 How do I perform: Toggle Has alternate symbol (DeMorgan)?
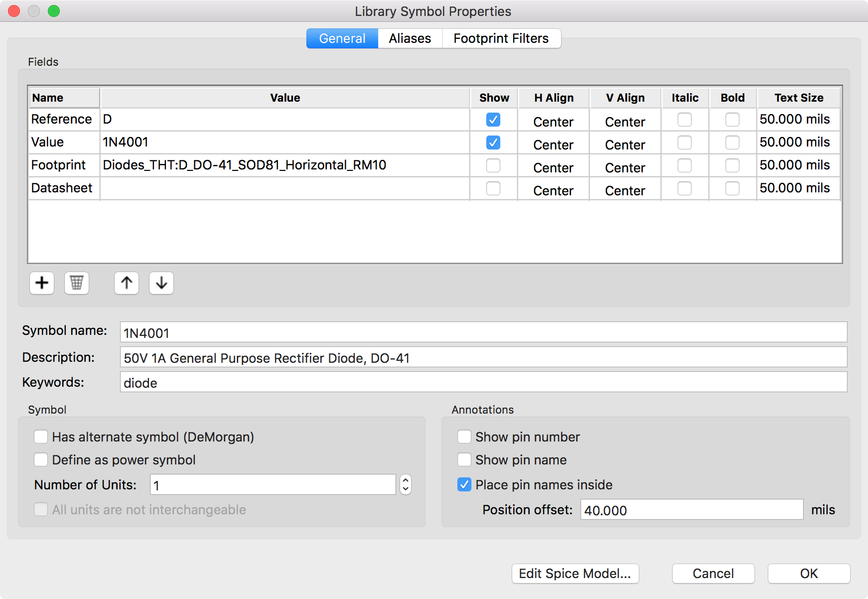41,437
